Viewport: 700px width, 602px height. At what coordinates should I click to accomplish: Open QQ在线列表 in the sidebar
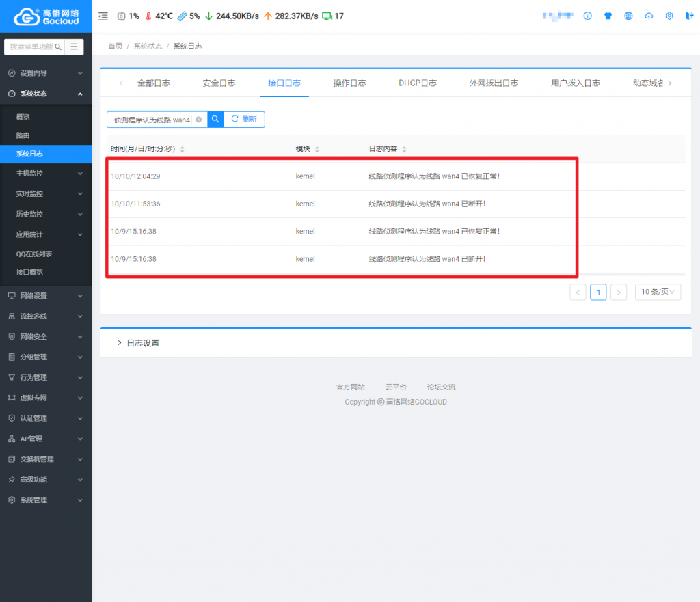pyautogui.click(x=46, y=254)
